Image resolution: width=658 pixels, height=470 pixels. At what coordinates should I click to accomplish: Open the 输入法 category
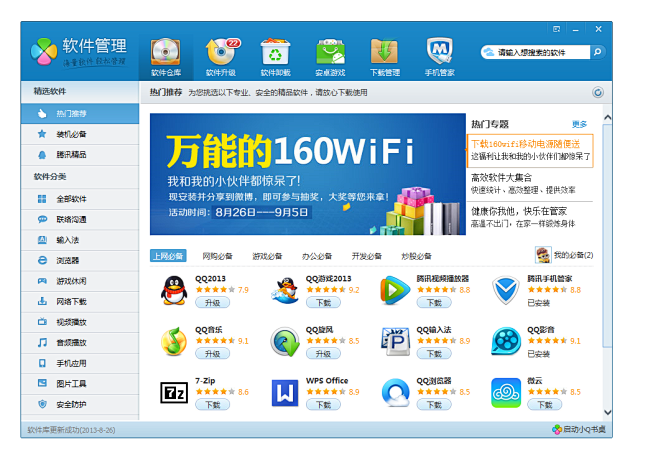80,240
